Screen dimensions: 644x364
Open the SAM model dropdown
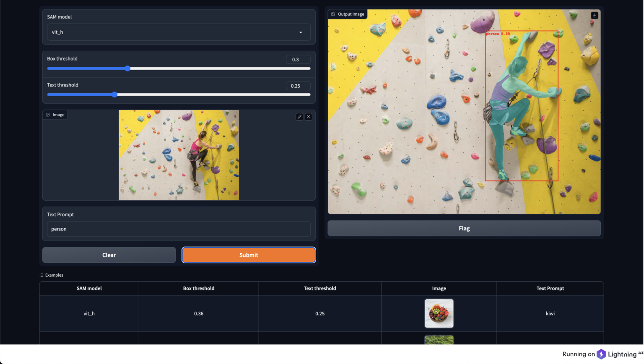(x=178, y=32)
